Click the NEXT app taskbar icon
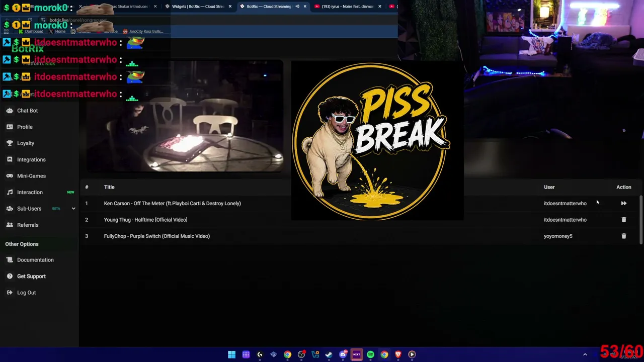Screen dimensions: 644x362 [356, 354]
